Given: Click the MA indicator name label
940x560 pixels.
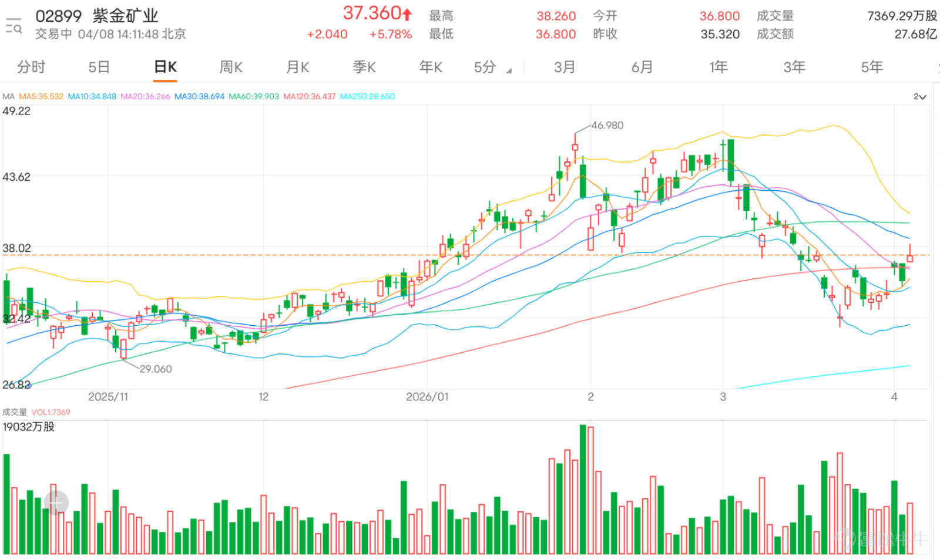Looking at the screenshot, I should 8,96.
